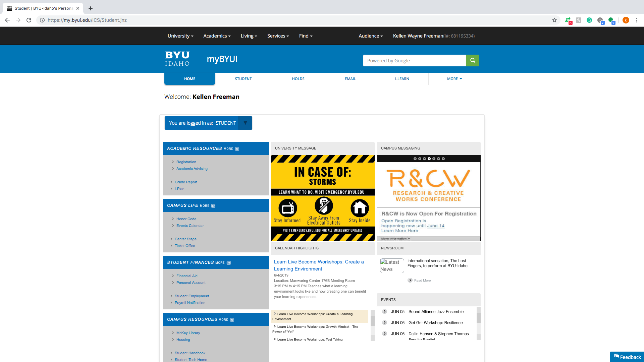Open the University dropdown menu
Screen dimensions: 644x362
pyautogui.click(x=180, y=36)
